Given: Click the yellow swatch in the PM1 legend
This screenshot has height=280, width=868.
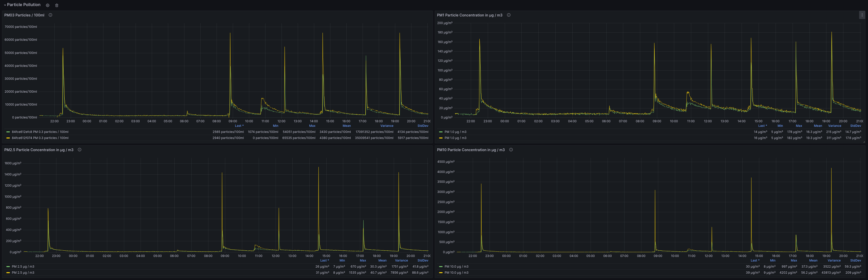Looking at the screenshot, I should tap(441, 138).
